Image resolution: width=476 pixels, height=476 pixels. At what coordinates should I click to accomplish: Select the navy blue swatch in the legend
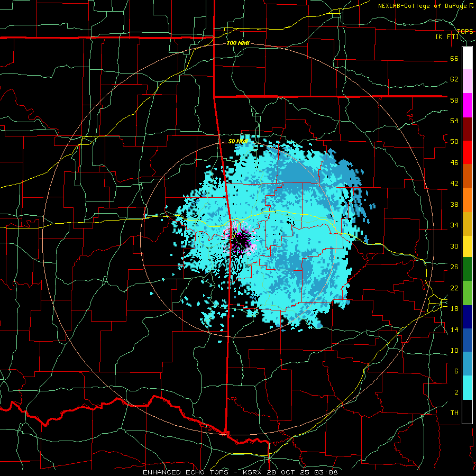click(x=467, y=317)
